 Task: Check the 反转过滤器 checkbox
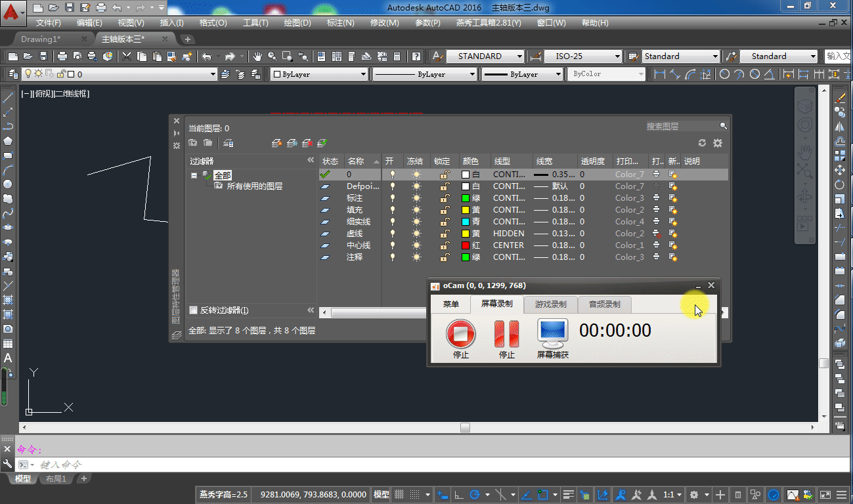193,310
